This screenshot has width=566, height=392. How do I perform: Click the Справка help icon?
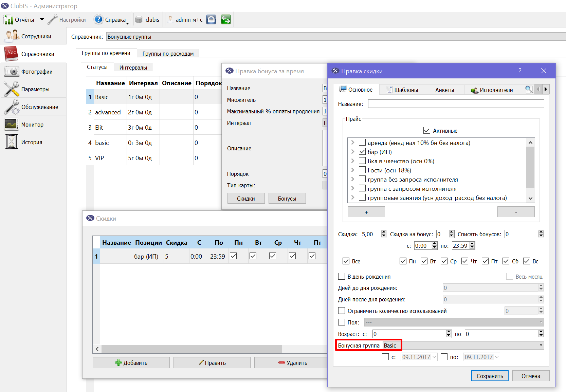click(98, 20)
